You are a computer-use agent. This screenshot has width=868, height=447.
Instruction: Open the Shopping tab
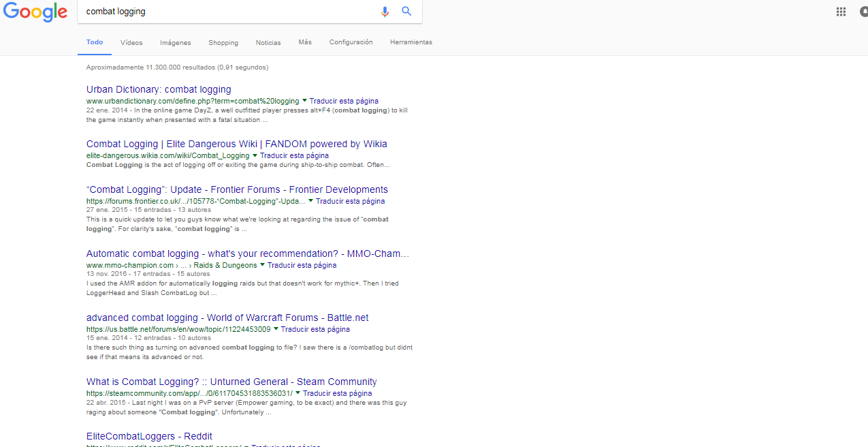tap(223, 42)
